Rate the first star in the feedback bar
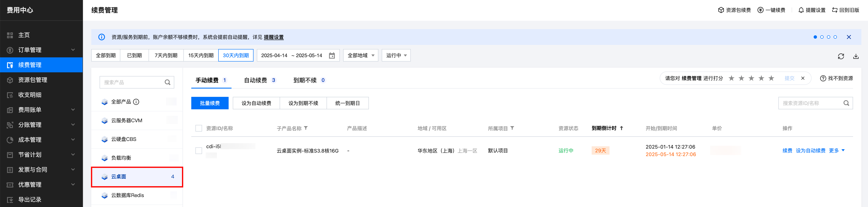The image size is (868, 207). (731, 78)
